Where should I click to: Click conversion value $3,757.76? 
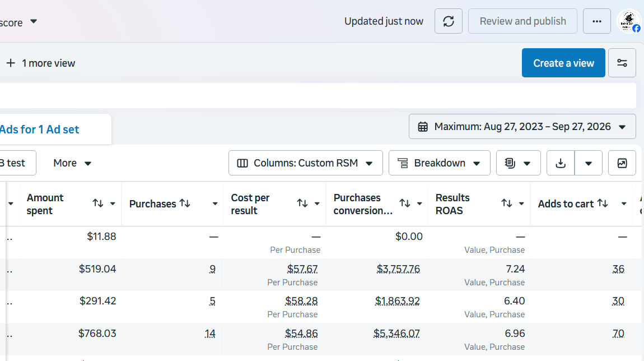click(398, 269)
